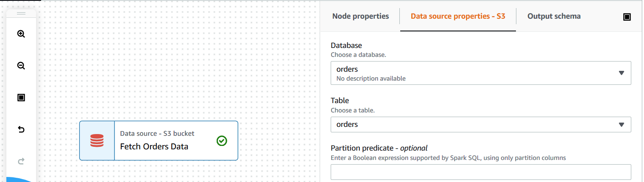Viewport: 644px width, 182px height.
Task: Click the green checkmark status icon
Action: pos(221,141)
